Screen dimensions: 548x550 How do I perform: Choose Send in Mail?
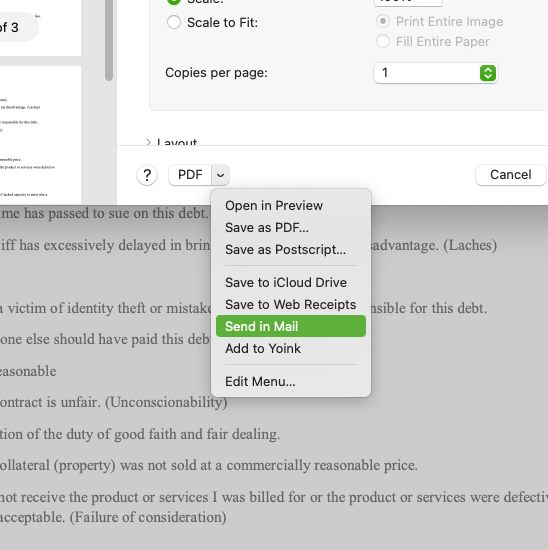point(291,326)
